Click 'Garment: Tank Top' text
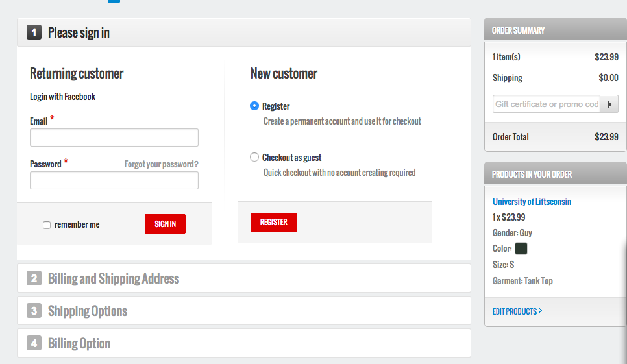Viewport: 627px width, 364px height. [x=522, y=281]
